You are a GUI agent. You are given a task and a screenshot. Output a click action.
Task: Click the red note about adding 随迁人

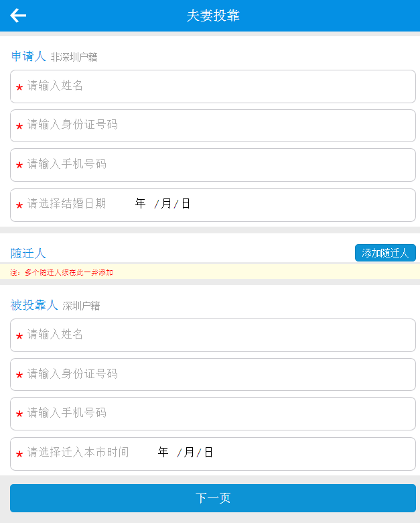tap(62, 272)
